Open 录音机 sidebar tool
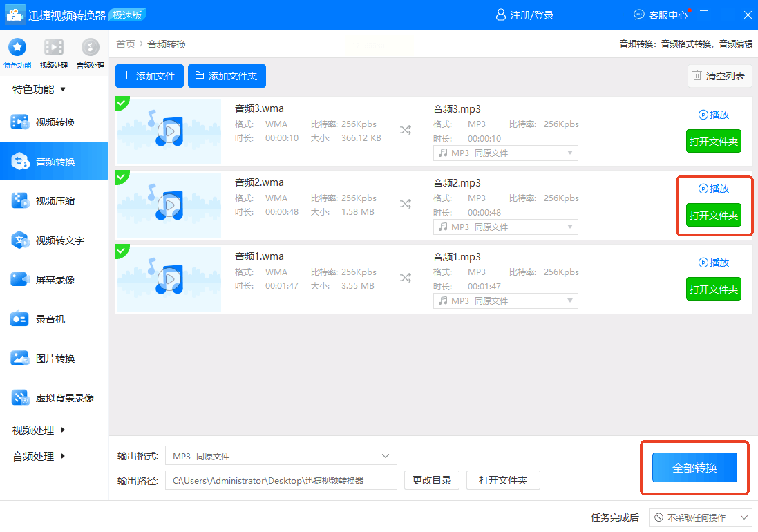The width and height of the screenshot is (758, 532). pyautogui.click(x=54, y=319)
